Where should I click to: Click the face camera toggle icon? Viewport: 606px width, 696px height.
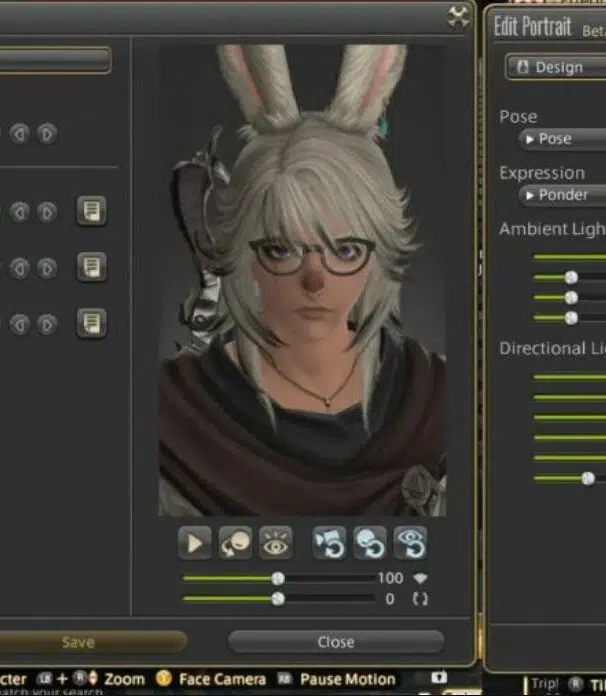pos(235,543)
